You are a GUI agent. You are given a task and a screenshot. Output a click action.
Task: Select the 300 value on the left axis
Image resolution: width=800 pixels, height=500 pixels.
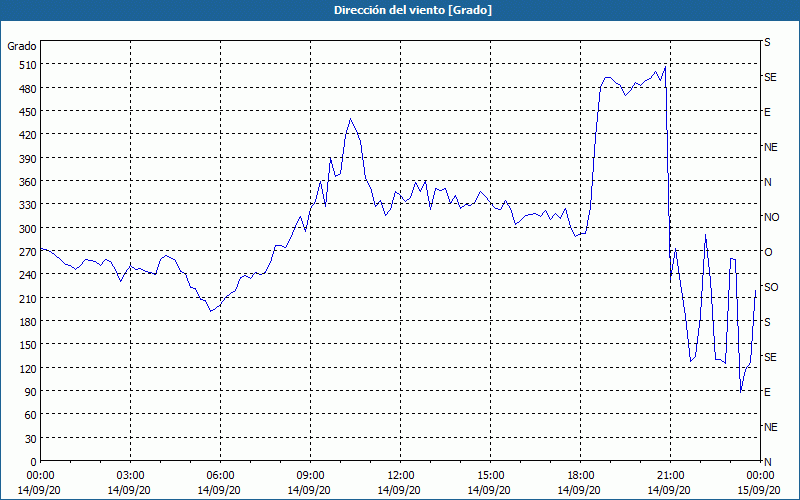tap(28, 229)
